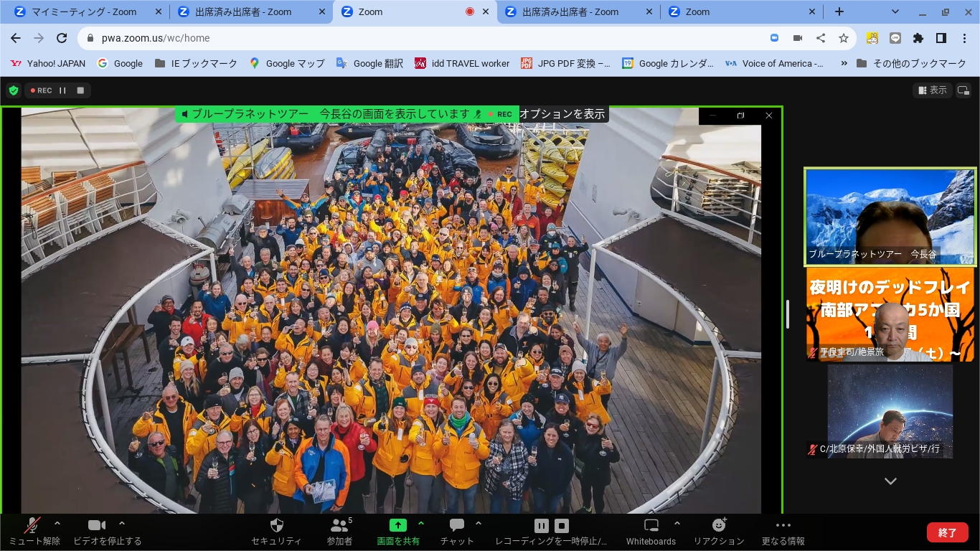Open Chrome three-dot menu
Image resolution: width=980 pixels, height=551 pixels.
click(x=964, y=38)
